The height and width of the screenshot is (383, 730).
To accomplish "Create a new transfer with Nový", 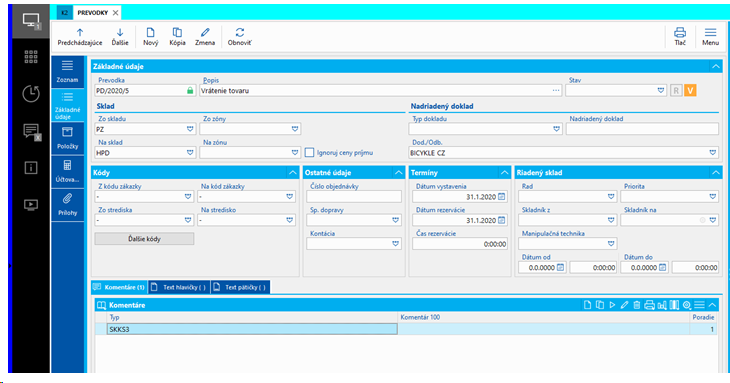I will point(150,37).
